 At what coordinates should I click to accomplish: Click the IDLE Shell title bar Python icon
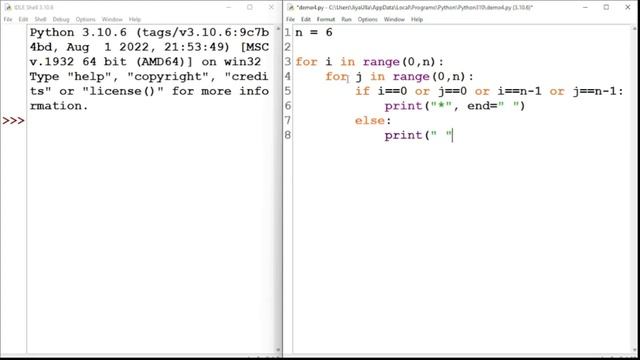8,7
